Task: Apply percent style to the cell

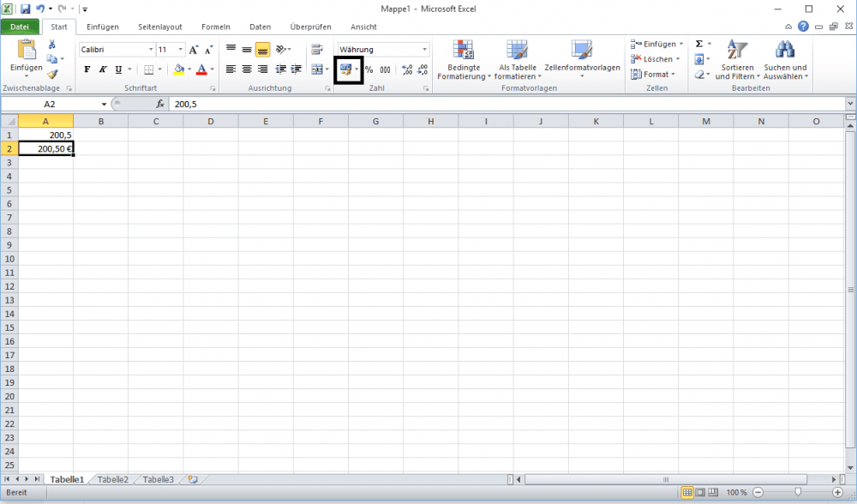Action: click(369, 69)
